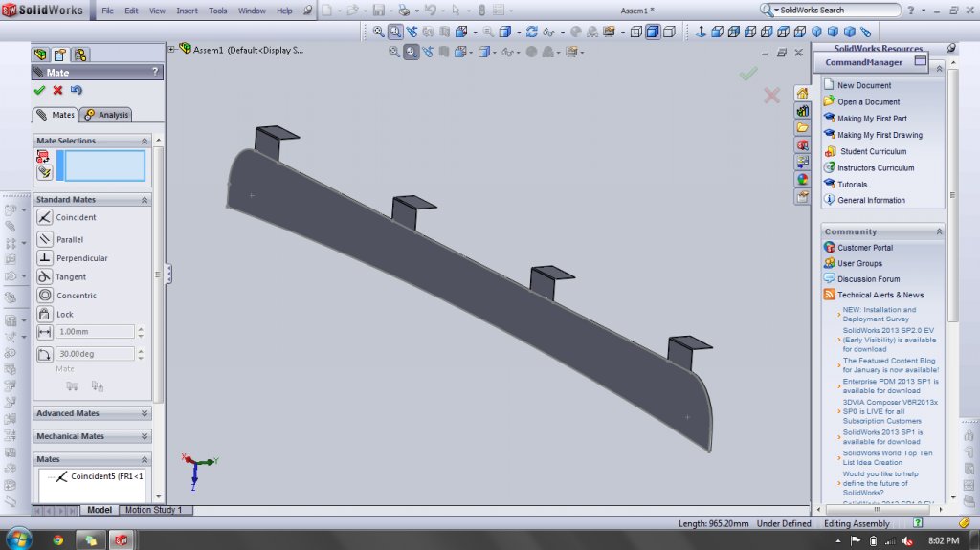Open the Insert menu

point(187,11)
